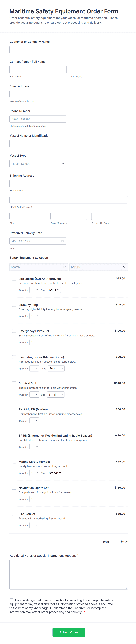Tick the acknowledgement checkbox
Screen dimensions: 136x644
point(11,600)
